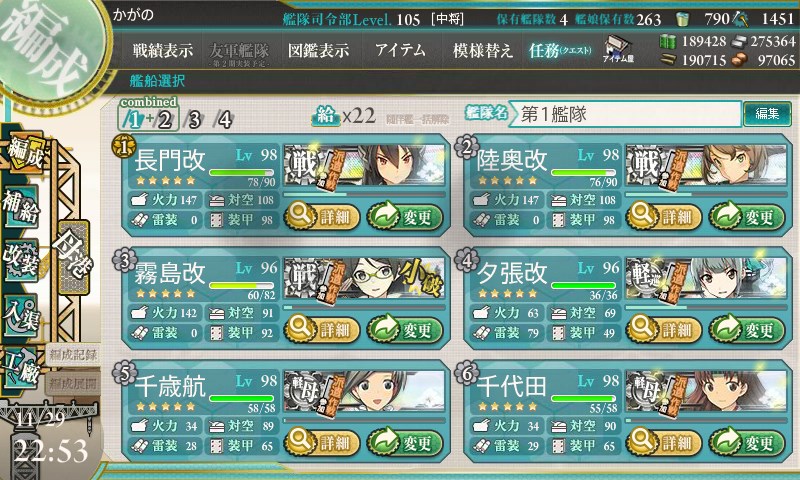
Task: Click 編成記録 formation record button
Action: (x=72, y=355)
